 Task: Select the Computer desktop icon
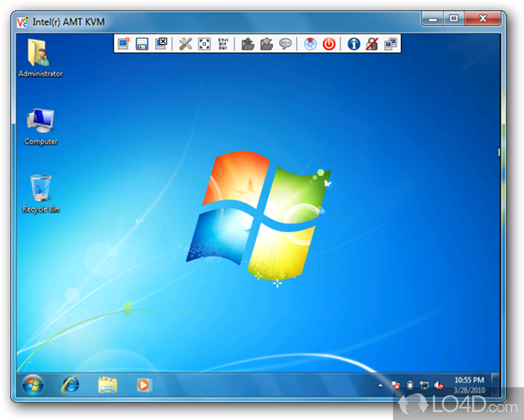point(41,126)
